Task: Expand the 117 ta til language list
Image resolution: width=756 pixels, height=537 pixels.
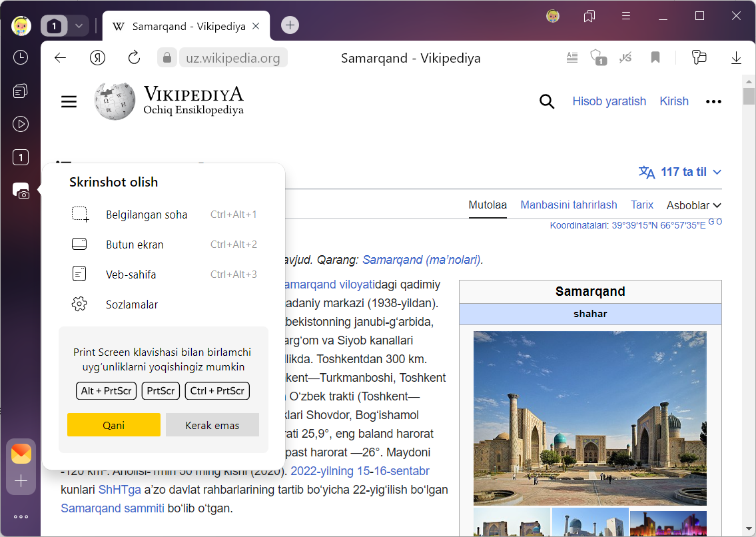Action: tap(680, 172)
